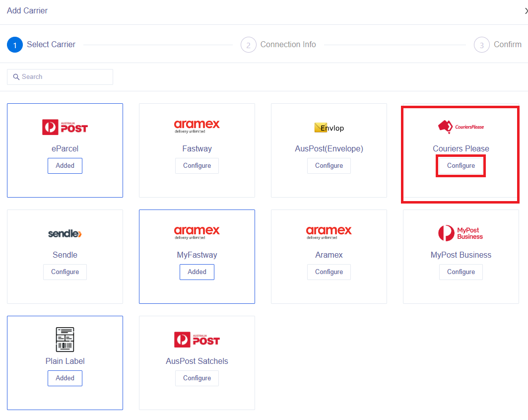Click the Australia Post logo on AusPost Satchels
Image resolution: width=528 pixels, height=420 pixels.
197,339
